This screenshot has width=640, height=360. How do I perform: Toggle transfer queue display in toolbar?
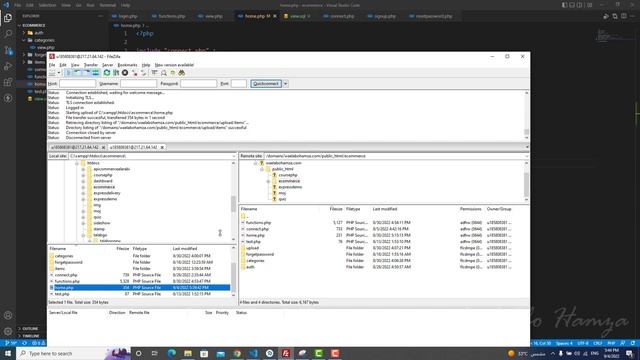tap(96, 73)
